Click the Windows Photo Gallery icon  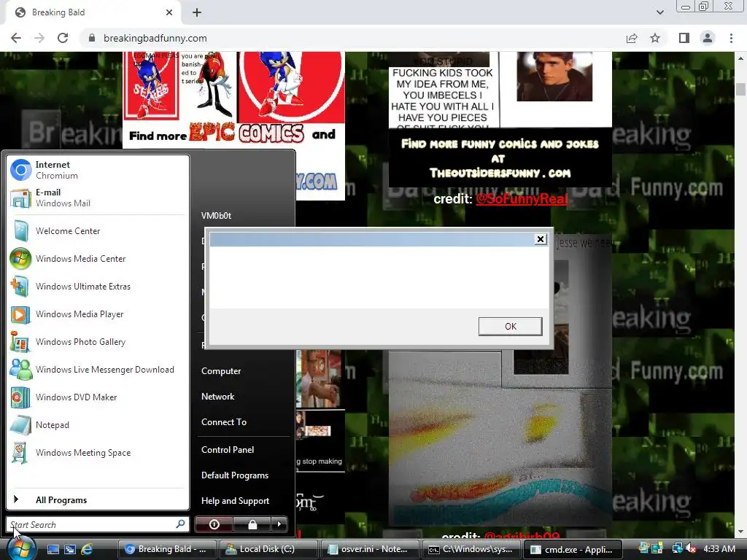(x=20, y=342)
